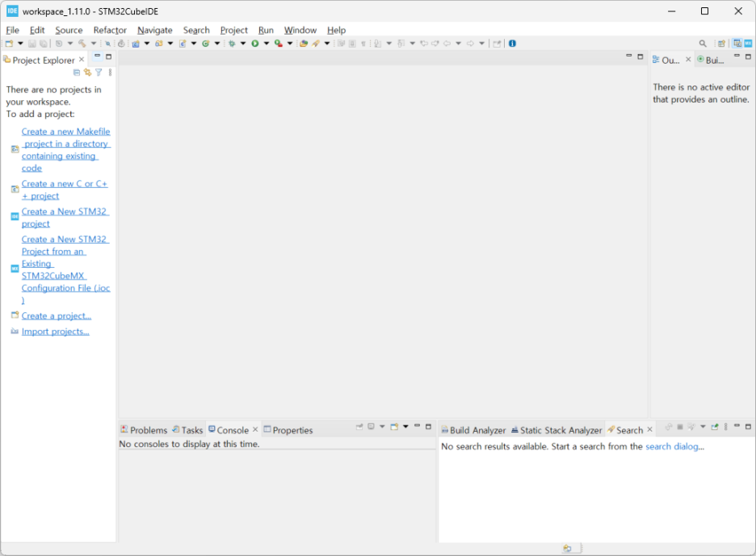756x556 pixels.
Task: Select the Build Targets tab
Action: (x=711, y=60)
